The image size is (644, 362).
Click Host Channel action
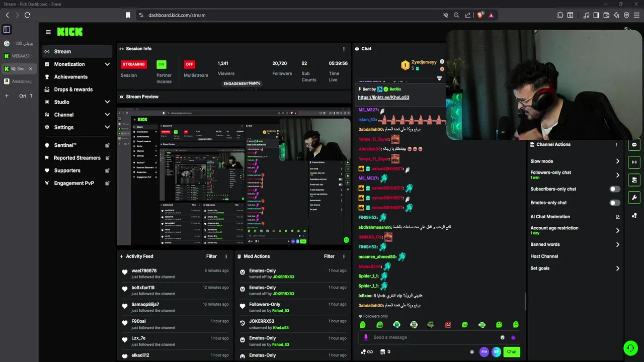[x=544, y=256]
